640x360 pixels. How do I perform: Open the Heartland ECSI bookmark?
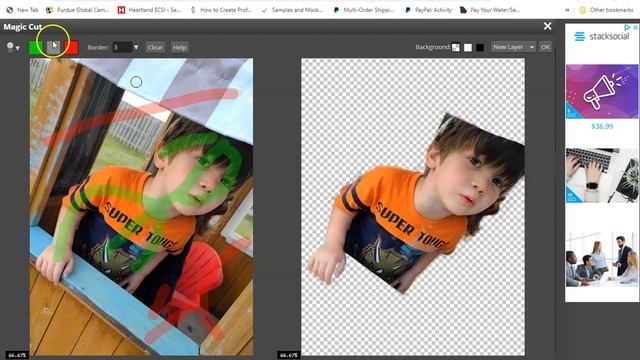[149, 10]
